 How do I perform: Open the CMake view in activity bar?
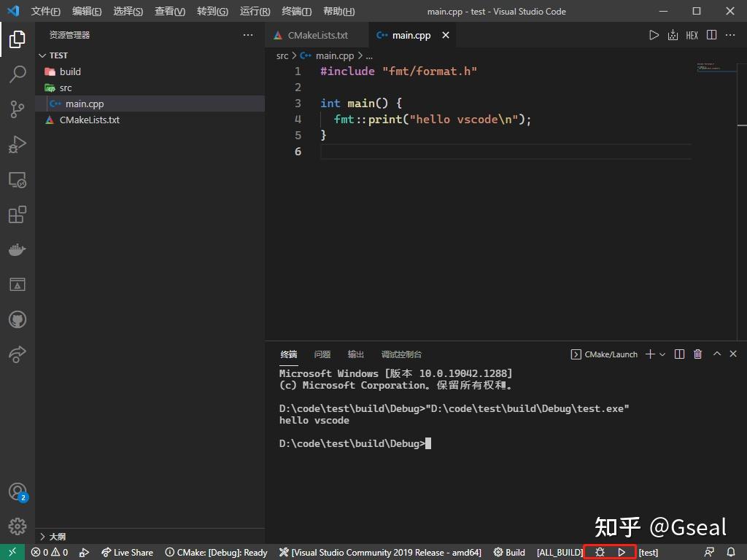(18, 284)
